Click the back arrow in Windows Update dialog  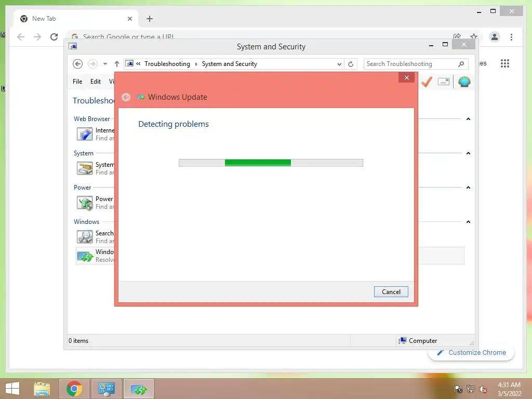[x=126, y=97]
